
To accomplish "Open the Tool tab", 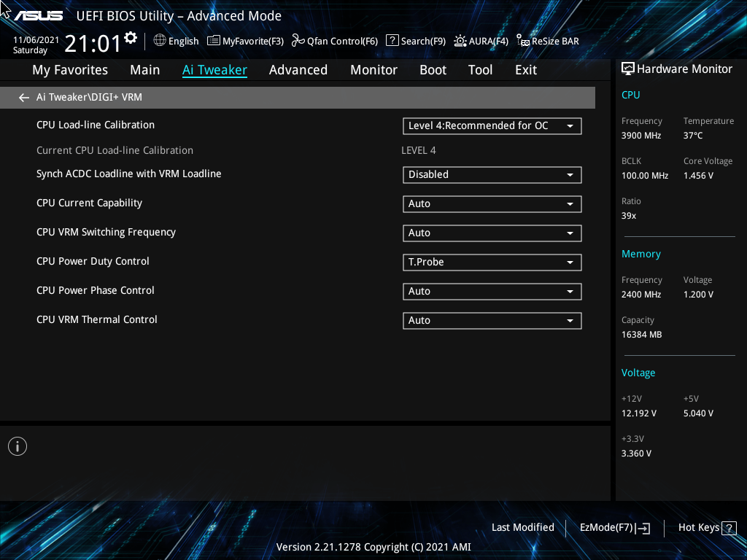I will pos(480,70).
